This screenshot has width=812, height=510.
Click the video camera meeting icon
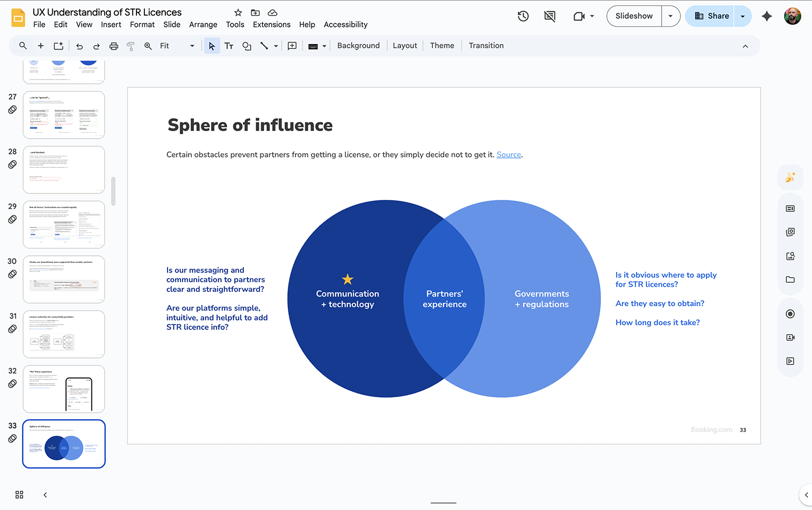(x=580, y=16)
